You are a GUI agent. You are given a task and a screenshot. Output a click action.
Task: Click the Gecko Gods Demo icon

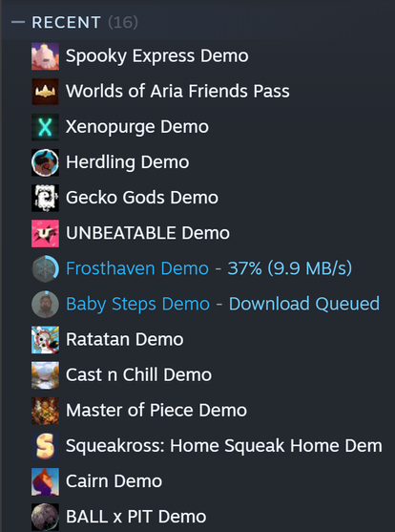[x=45, y=198]
